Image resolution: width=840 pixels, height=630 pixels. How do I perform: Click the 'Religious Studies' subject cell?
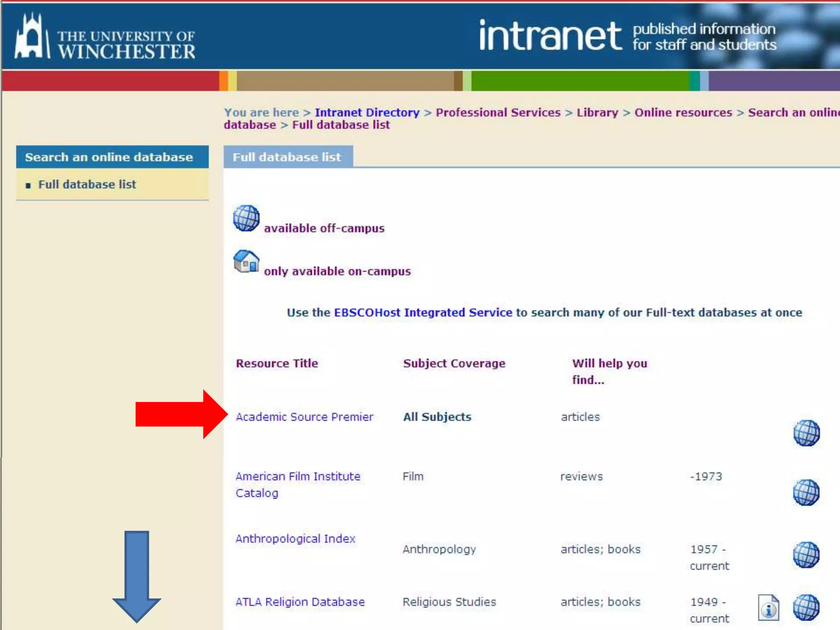tap(449, 602)
